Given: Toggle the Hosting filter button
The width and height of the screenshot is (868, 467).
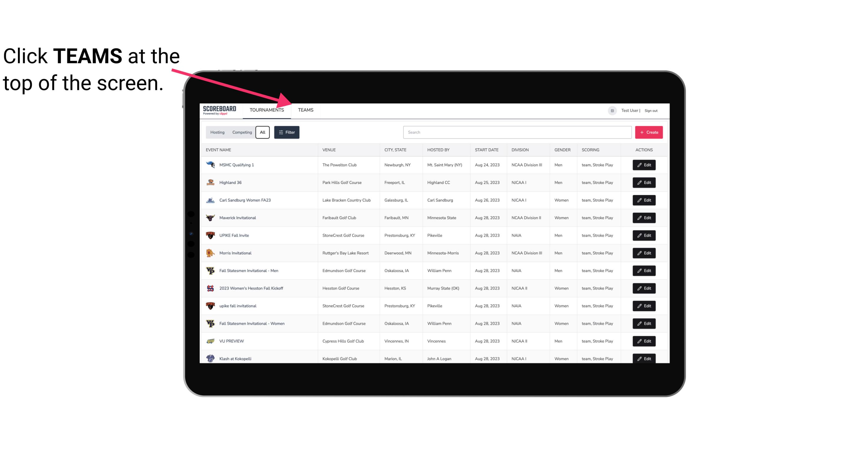Looking at the screenshot, I should tap(217, 132).
